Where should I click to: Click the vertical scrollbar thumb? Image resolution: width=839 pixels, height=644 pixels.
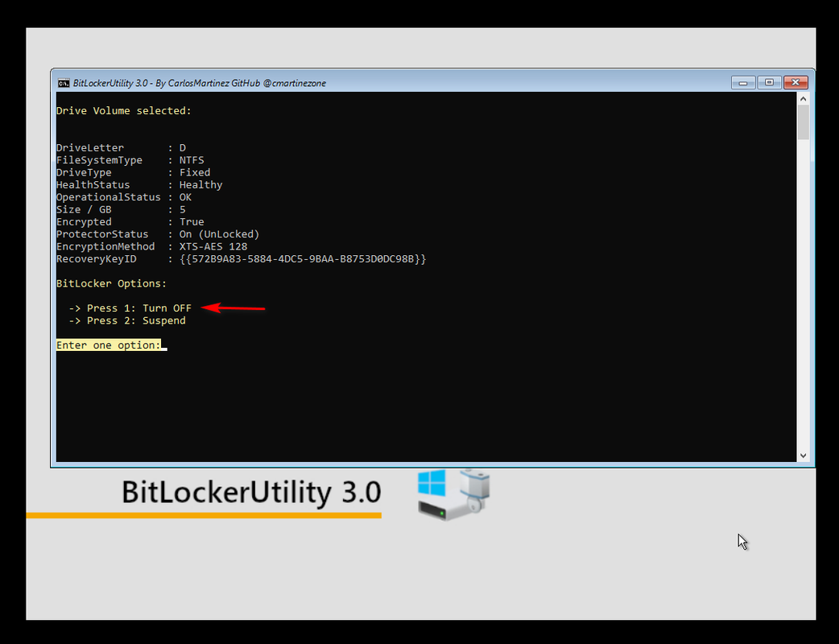pyautogui.click(x=803, y=122)
